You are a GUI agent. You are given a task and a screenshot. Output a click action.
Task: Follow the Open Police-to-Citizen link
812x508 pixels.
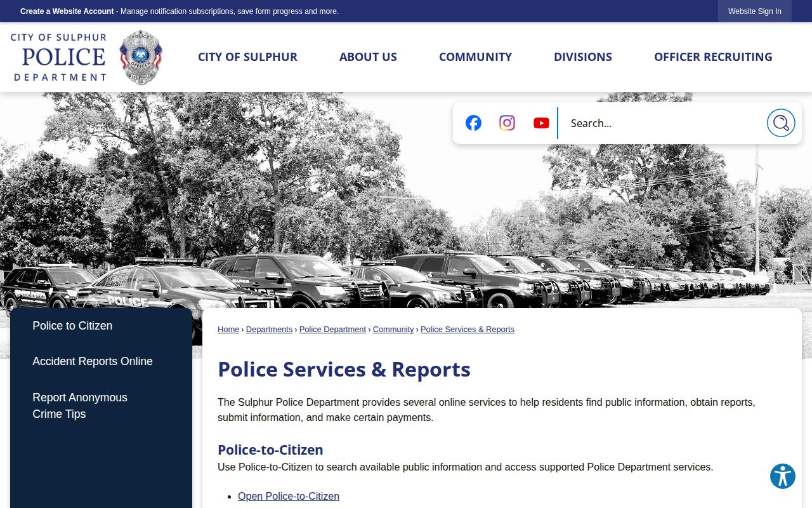(289, 497)
